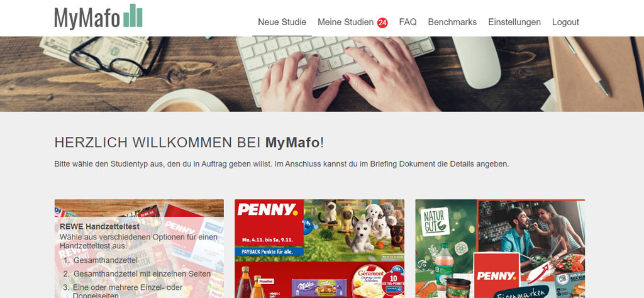
Task: Open Benchmarks in navigation
Action: pyautogui.click(x=452, y=22)
